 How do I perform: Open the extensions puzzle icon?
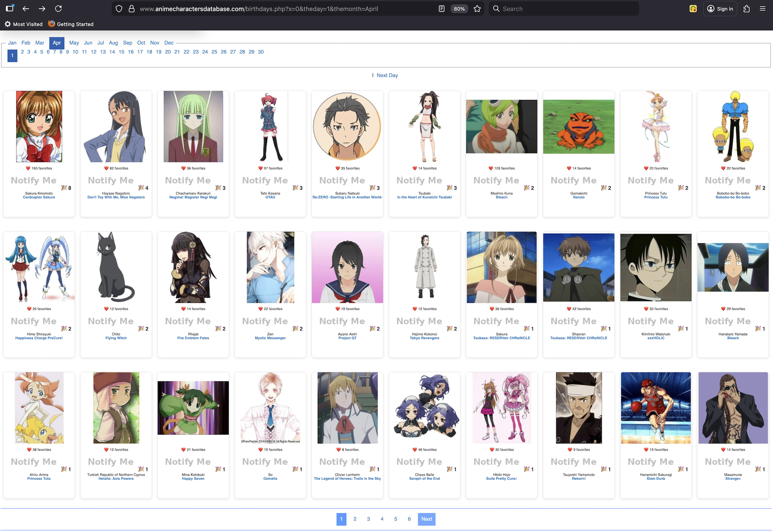click(x=746, y=8)
